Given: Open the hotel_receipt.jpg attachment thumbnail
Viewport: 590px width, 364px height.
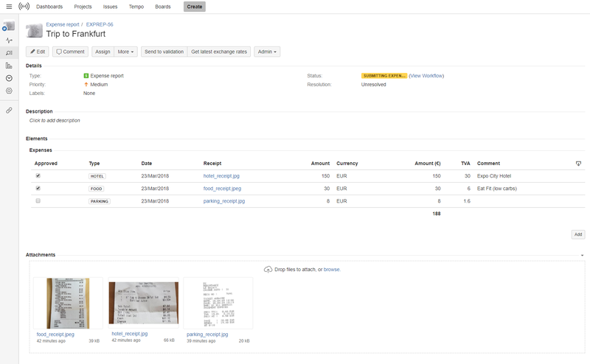Looking at the screenshot, I should coord(143,302).
